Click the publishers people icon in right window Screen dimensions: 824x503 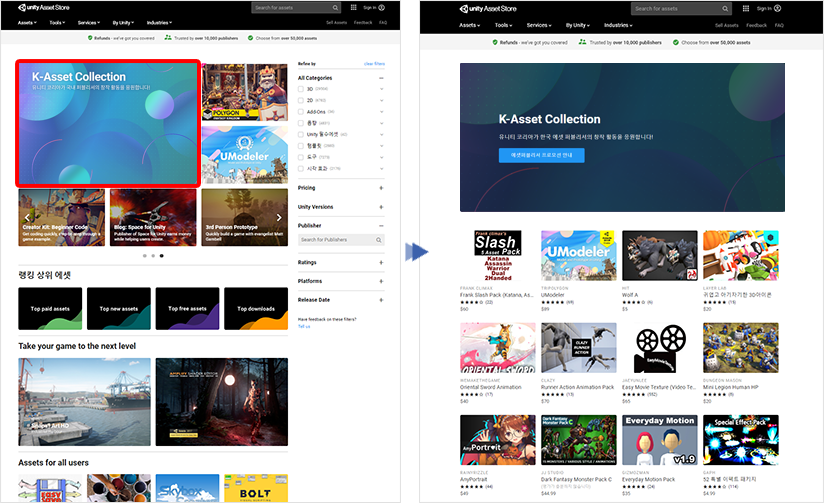point(582,42)
